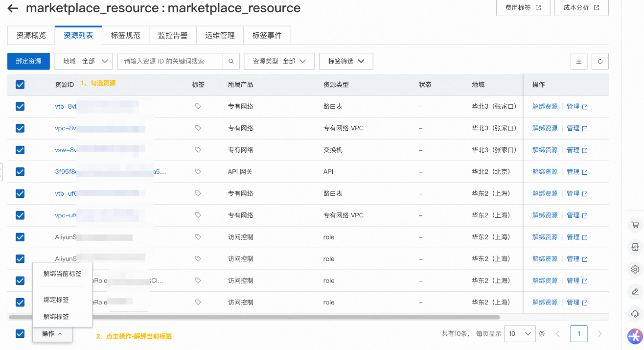Screen dimensions: 644x350
Task: Go back using the left arrow icon
Action: click(x=13, y=8)
